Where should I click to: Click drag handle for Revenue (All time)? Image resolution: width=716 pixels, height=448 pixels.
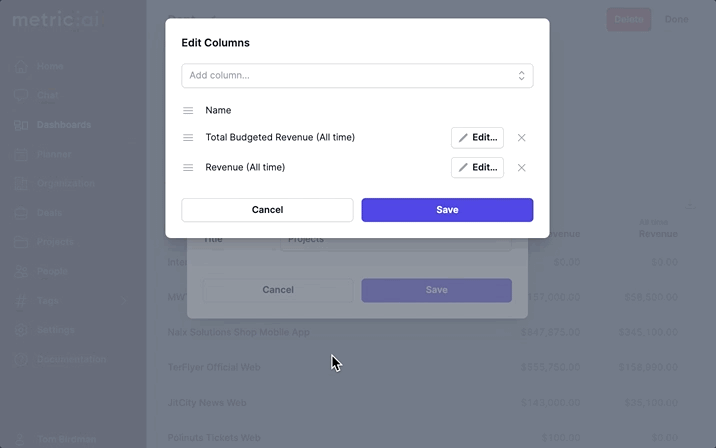pos(188,168)
